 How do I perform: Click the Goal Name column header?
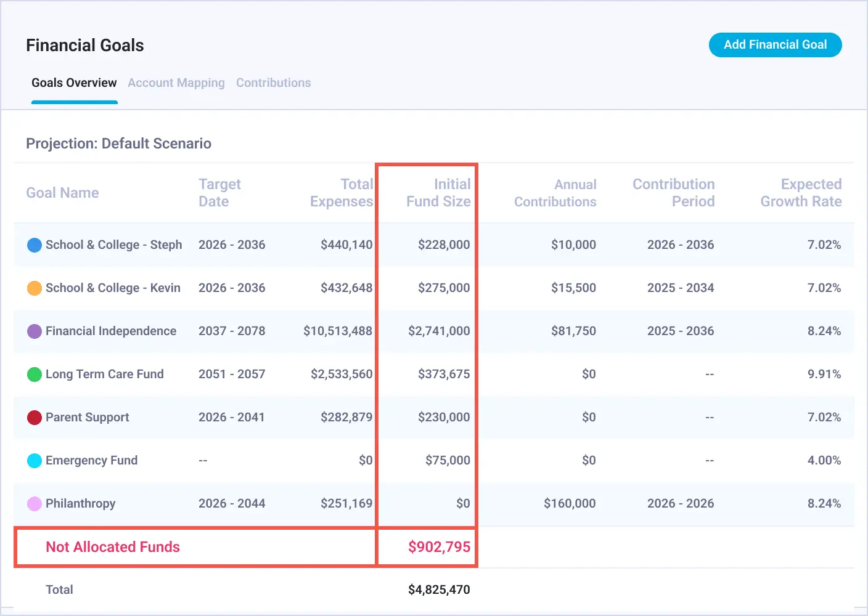pyautogui.click(x=62, y=193)
